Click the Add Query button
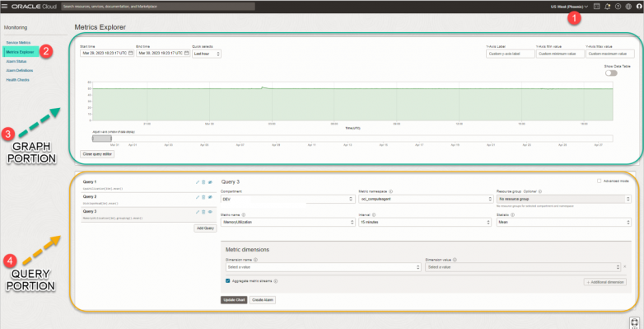Screen dimensions: 644x329 point(205,228)
